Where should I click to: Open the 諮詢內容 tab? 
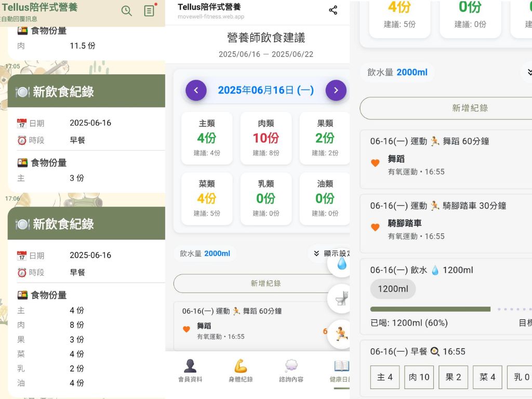coord(291,370)
